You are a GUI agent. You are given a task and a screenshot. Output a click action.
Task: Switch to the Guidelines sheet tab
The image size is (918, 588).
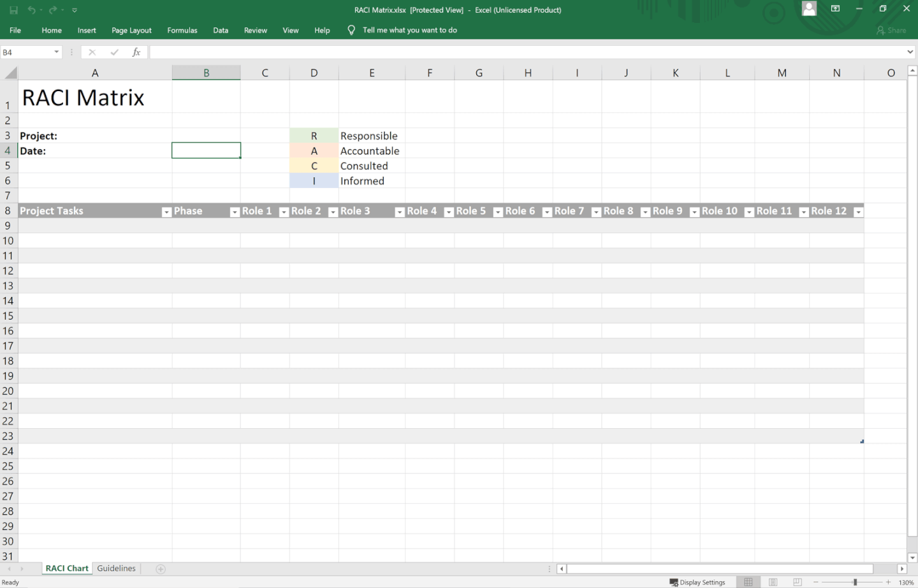coord(116,568)
